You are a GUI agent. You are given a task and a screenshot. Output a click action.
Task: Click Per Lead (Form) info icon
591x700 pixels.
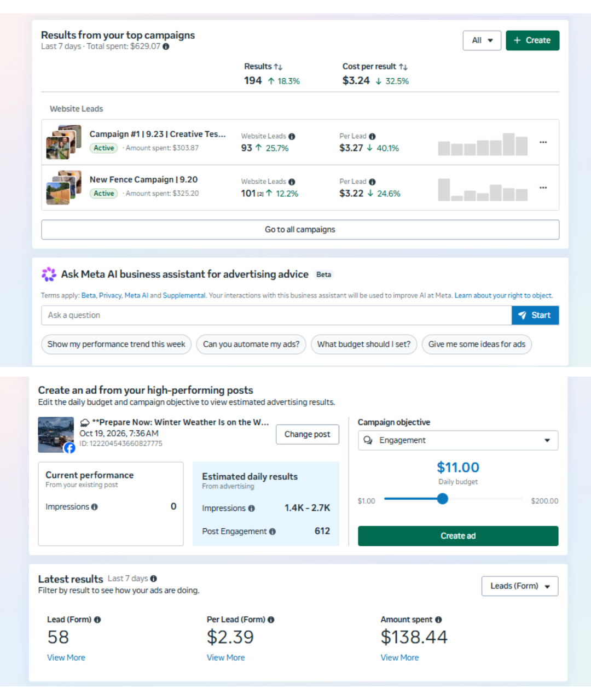pyautogui.click(x=271, y=620)
